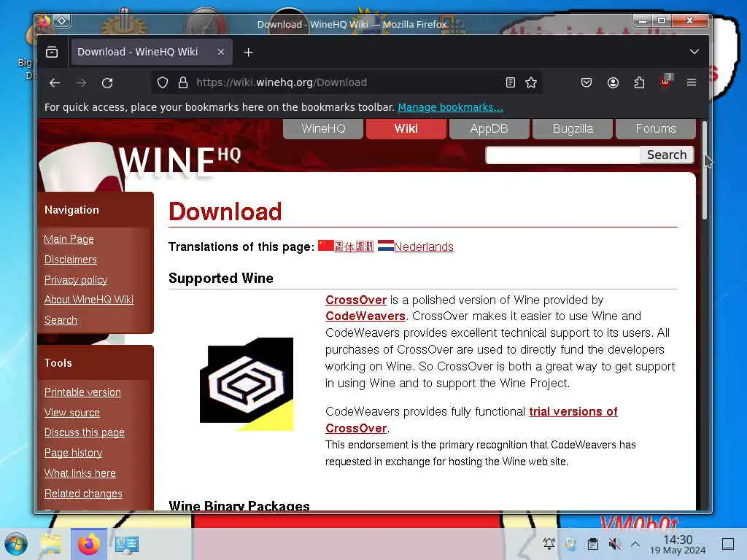Open the Discuss this page link
The image size is (747, 560).
[x=85, y=432]
